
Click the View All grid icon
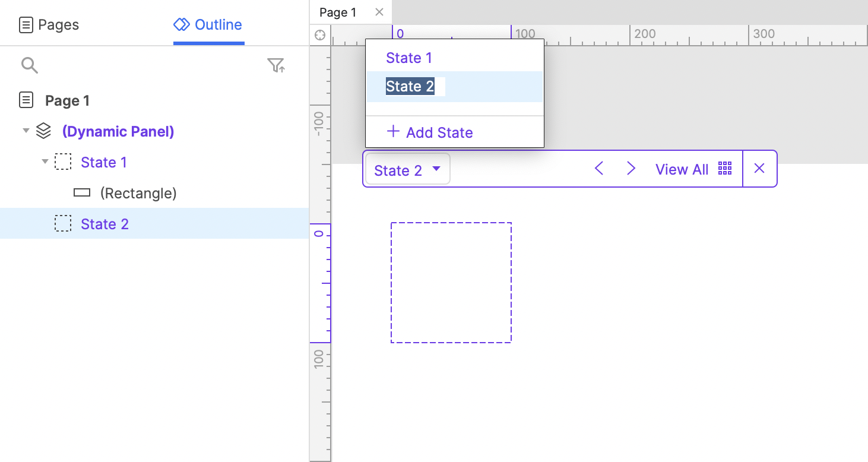click(x=725, y=169)
